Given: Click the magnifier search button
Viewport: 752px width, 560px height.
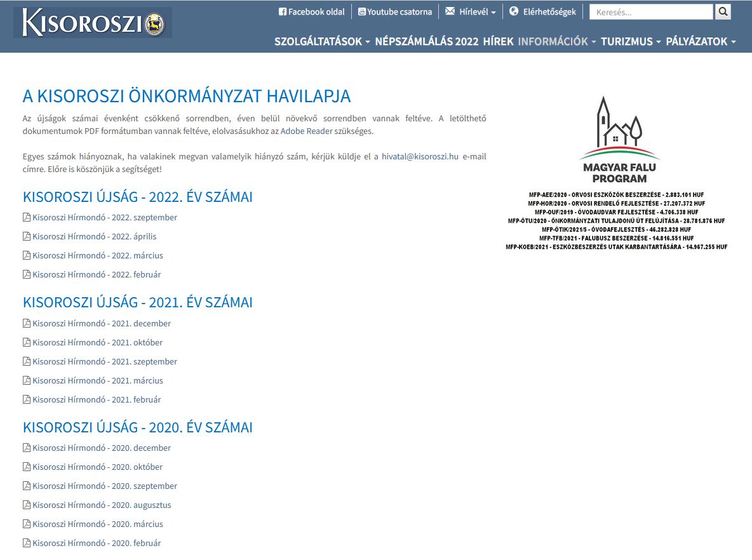Looking at the screenshot, I should click(x=723, y=11).
